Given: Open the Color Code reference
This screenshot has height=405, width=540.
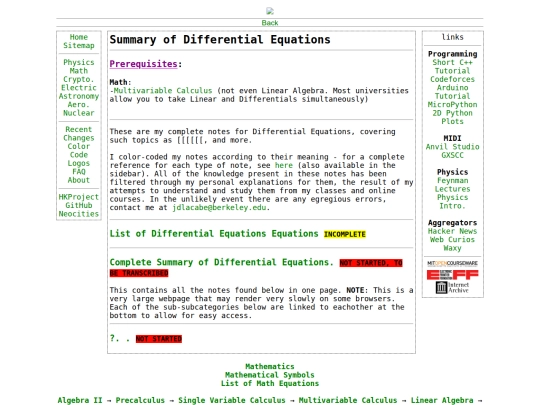Looking at the screenshot, I should tap(79, 150).
